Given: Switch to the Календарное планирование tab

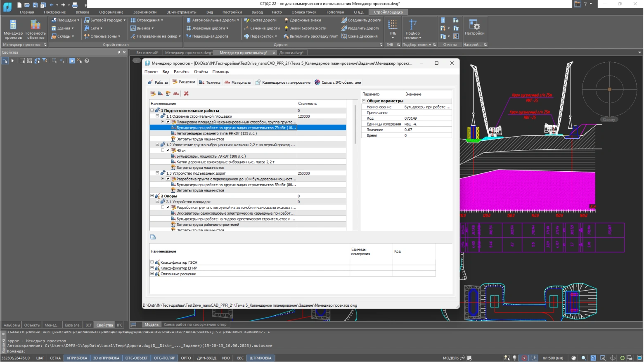Looking at the screenshot, I should click(x=286, y=83).
